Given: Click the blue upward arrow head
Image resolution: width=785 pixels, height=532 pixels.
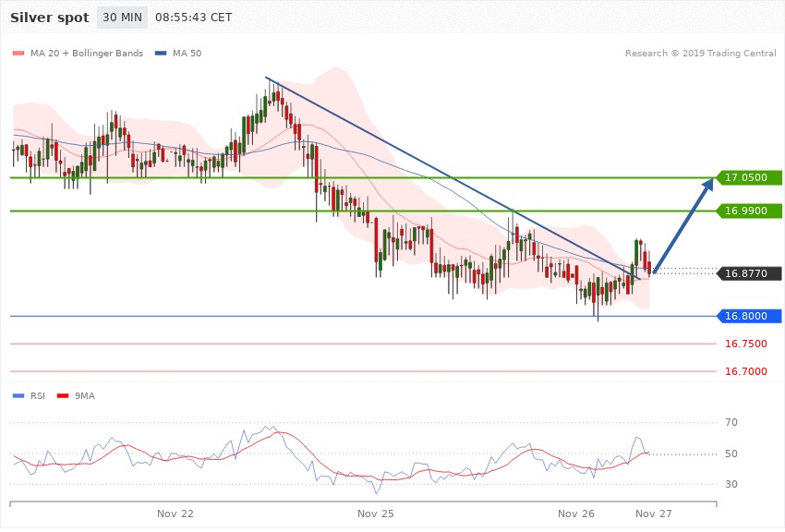Looking at the screenshot, I should [x=706, y=186].
